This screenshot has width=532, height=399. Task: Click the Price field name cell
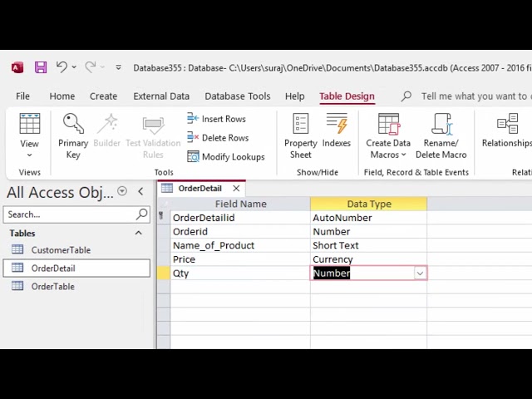240,259
